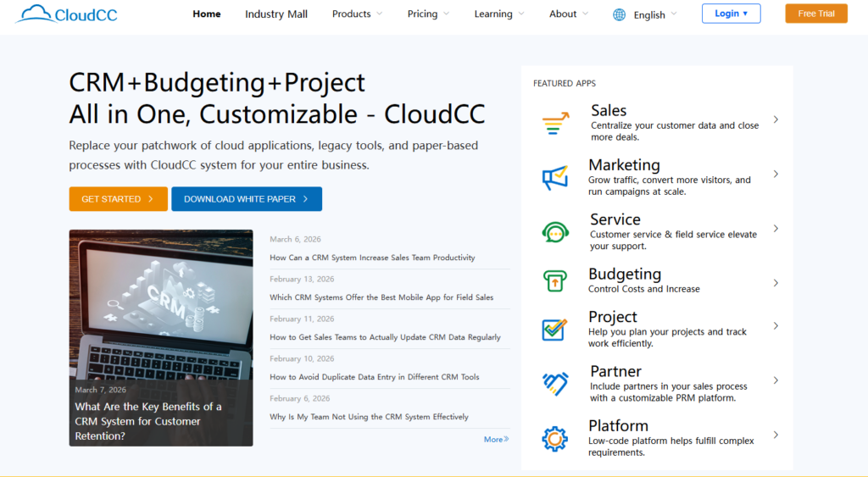Click the CloudCC cloud logo
The width and height of the screenshot is (868, 477).
pyautogui.click(x=66, y=14)
